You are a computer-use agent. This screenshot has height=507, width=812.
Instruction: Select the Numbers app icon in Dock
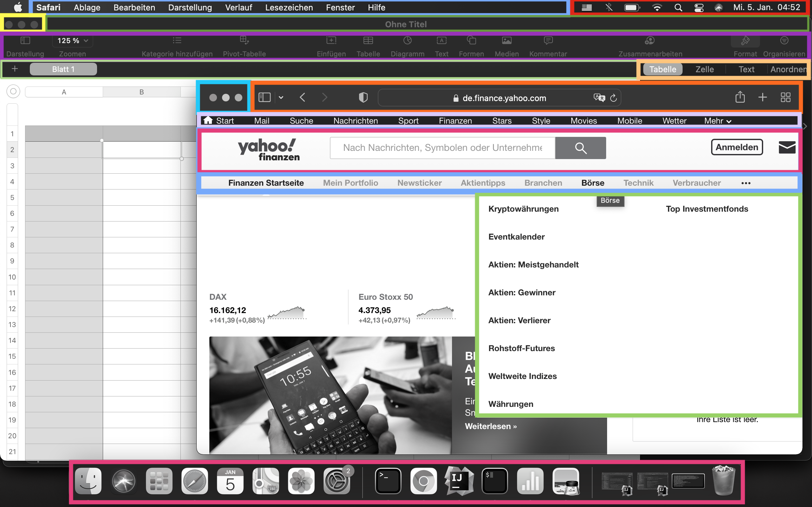[529, 483]
